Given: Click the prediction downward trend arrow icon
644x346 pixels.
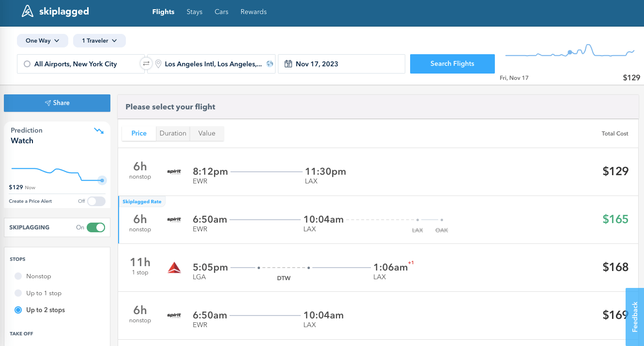Looking at the screenshot, I should 99,131.
